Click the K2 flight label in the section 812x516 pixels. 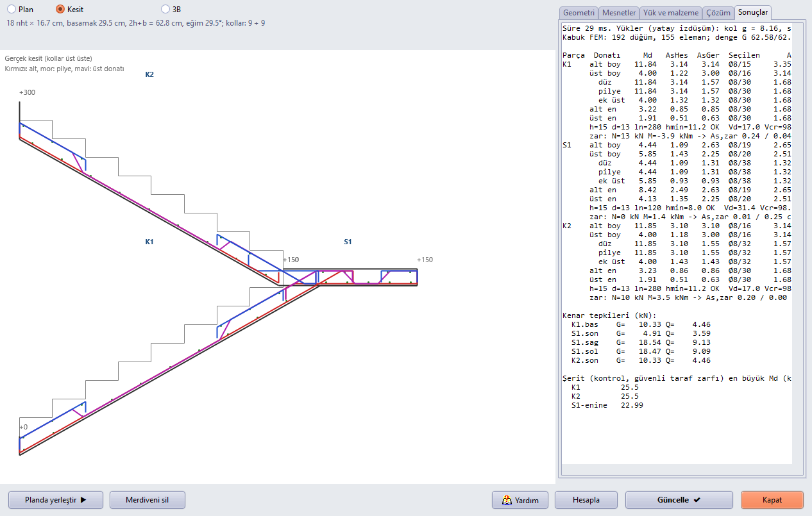[149, 74]
